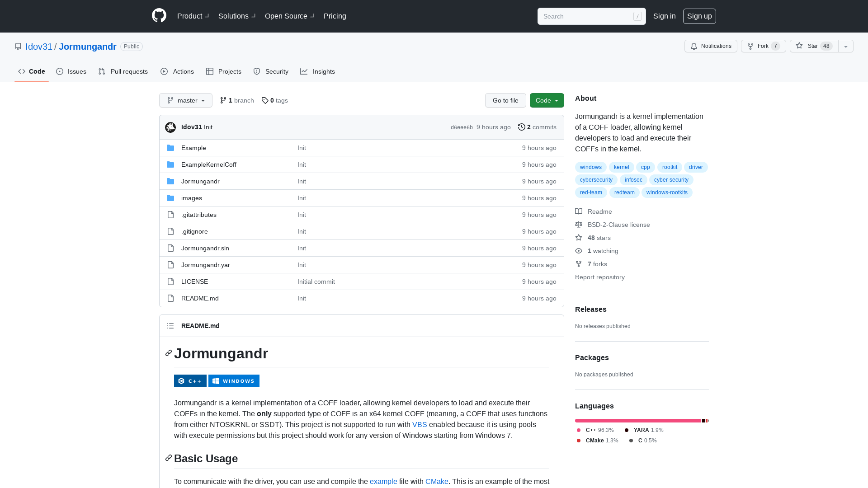Click the YARA 1.9% language entry
This screenshot has width=868, height=488.
tap(644, 430)
